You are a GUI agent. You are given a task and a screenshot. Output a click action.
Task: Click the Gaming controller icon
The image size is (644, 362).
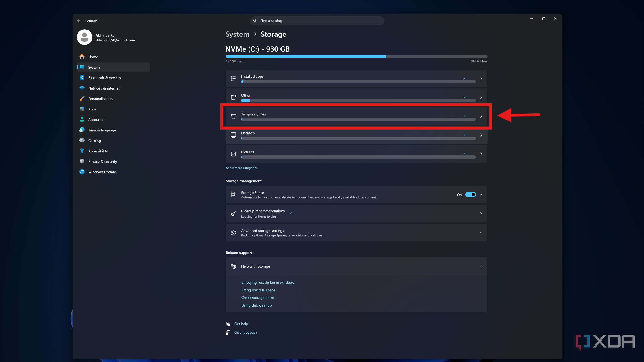[82, 141]
